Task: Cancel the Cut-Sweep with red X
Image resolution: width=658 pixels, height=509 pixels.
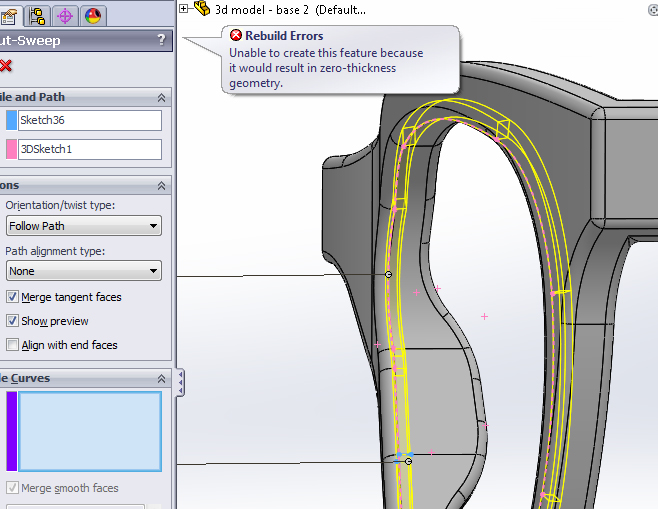Action: [x=6, y=65]
